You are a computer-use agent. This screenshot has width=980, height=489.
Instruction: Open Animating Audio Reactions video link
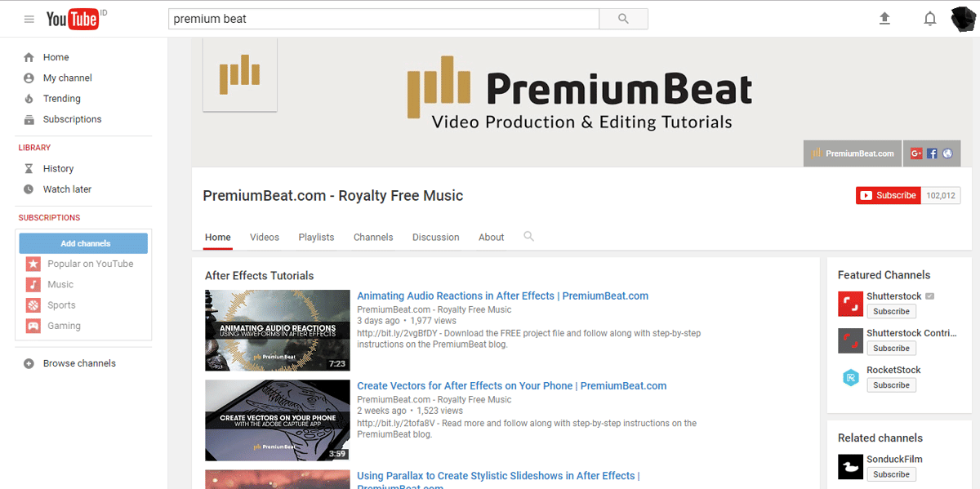(x=502, y=296)
